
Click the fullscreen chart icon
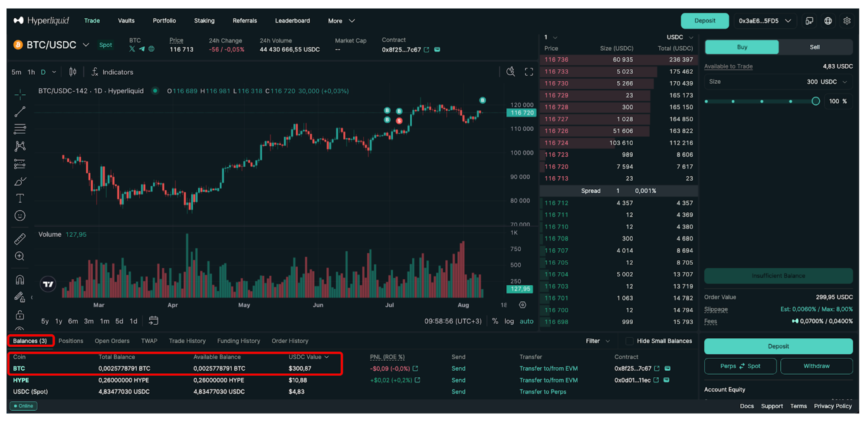coord(529,72)
